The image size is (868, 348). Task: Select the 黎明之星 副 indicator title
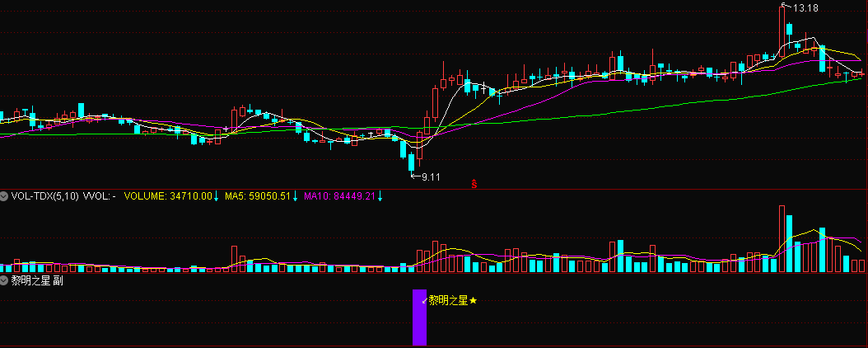[37, 280]
